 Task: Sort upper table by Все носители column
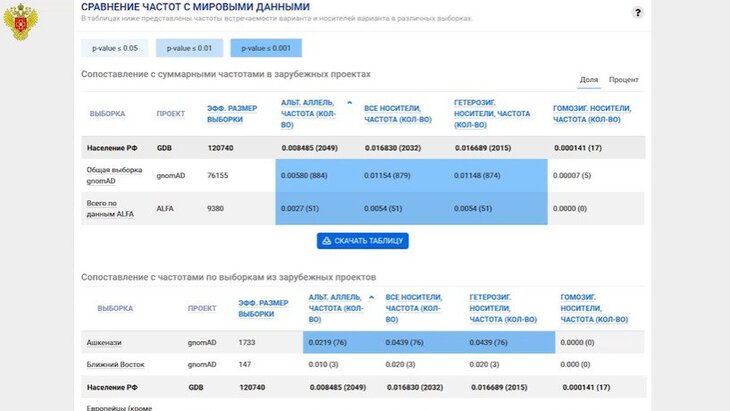392,114
